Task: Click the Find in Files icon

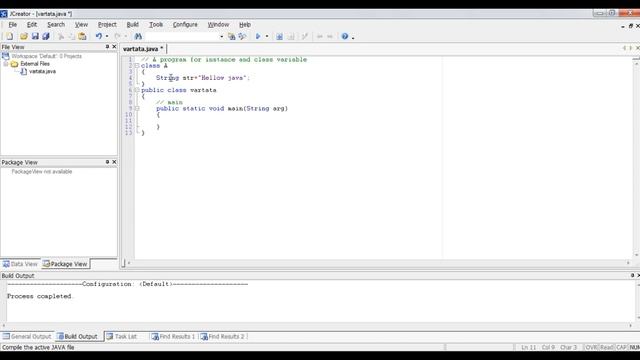Action: pos(231,36)
